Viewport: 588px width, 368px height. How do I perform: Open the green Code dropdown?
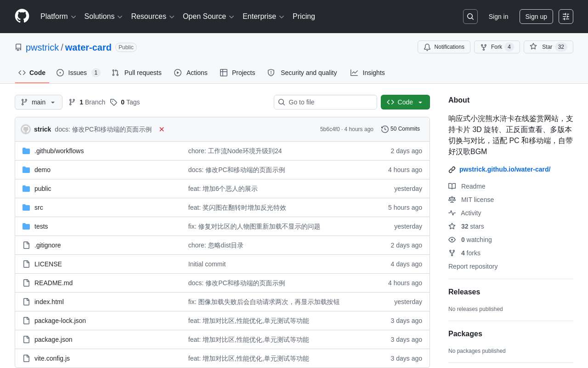pyautogui.click(x=405, y=102)
